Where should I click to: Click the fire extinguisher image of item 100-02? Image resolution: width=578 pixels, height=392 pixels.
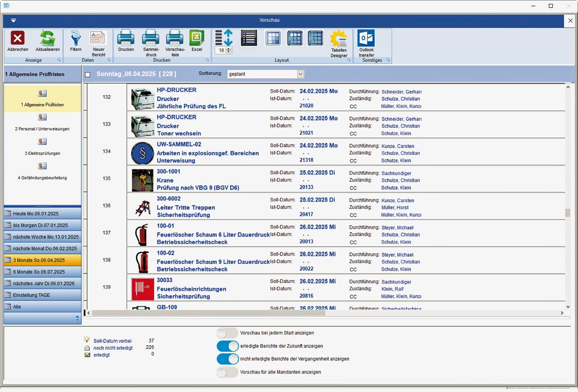pos(142,262)
